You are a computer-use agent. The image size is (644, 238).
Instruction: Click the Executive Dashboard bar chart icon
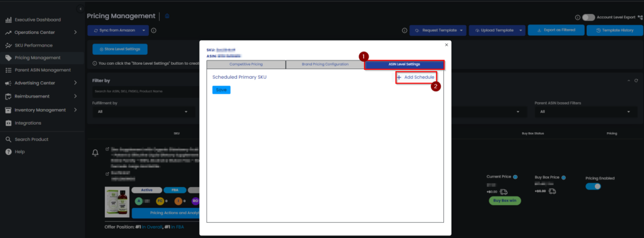click(8, 20)
